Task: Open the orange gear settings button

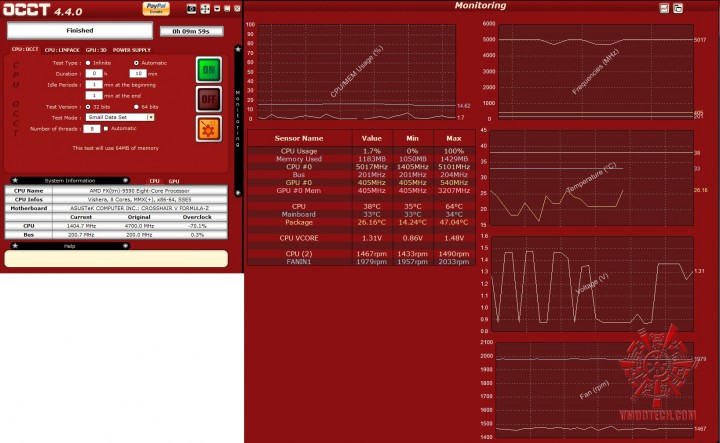Action: click(x=209, y=129)
